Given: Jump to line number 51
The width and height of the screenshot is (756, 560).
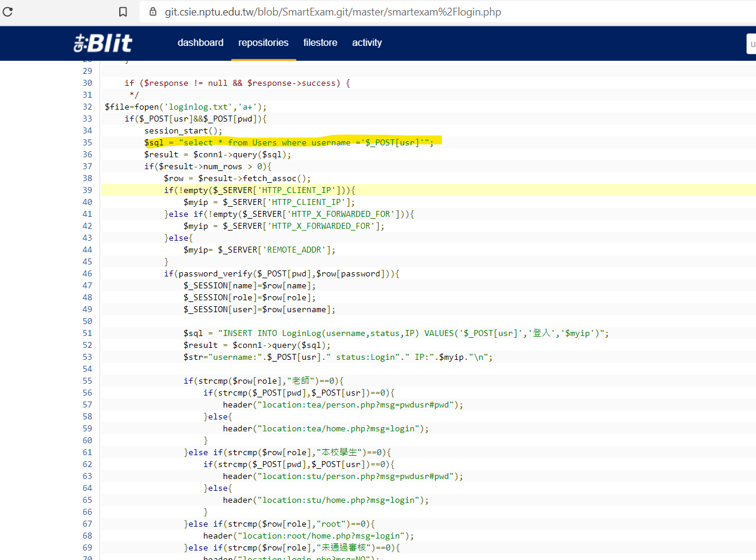Looking at the screenshot, I should [87, 333].
